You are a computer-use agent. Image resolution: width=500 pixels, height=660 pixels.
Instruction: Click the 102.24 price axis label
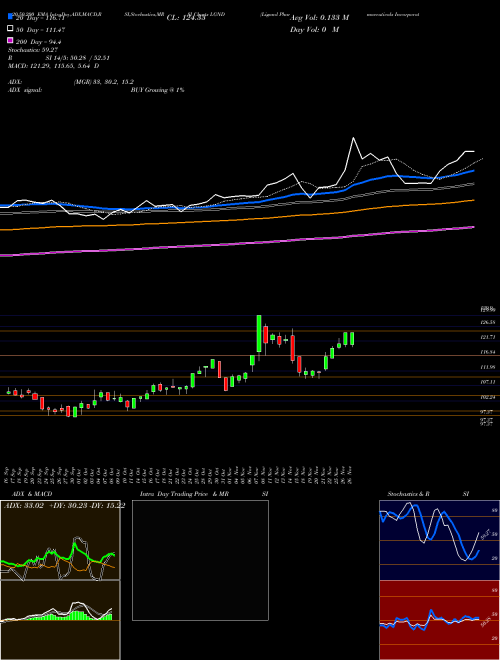[488, 397]
